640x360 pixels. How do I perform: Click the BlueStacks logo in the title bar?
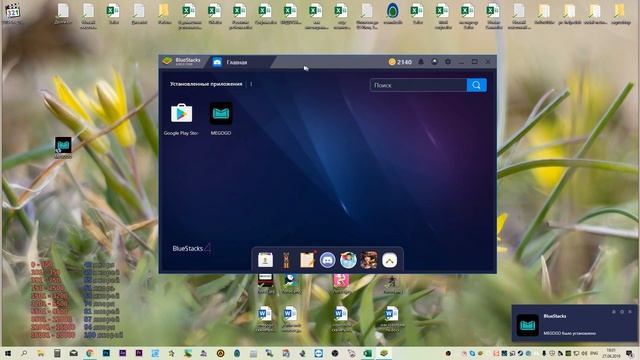[x=182, y=61]
